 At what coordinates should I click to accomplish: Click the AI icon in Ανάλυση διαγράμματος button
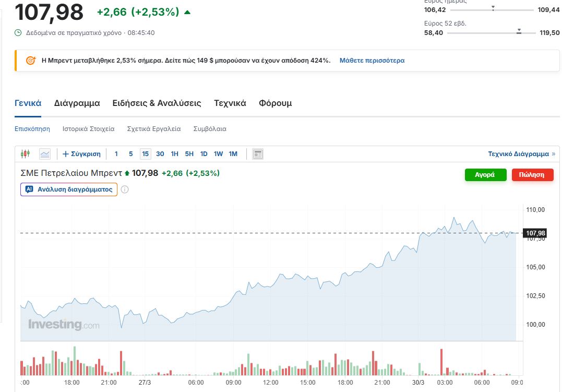[30, 189]
